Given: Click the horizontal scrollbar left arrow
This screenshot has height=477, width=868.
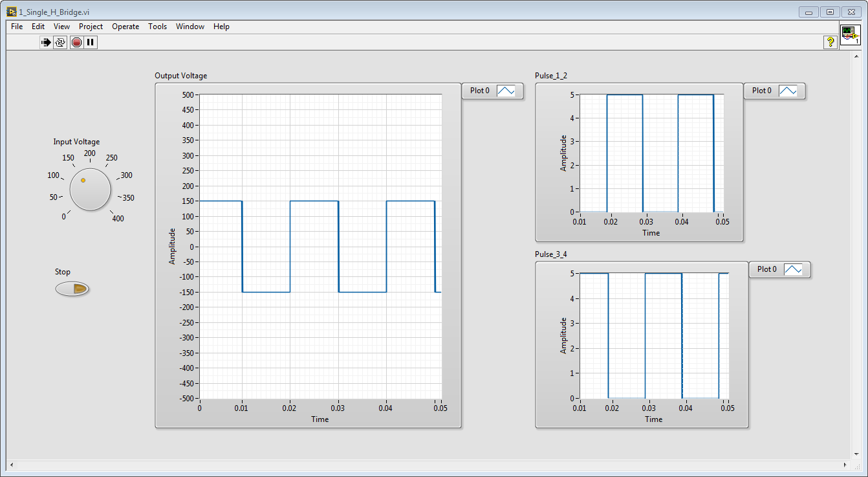Looking at the screenshot, I should coord(10,465).
